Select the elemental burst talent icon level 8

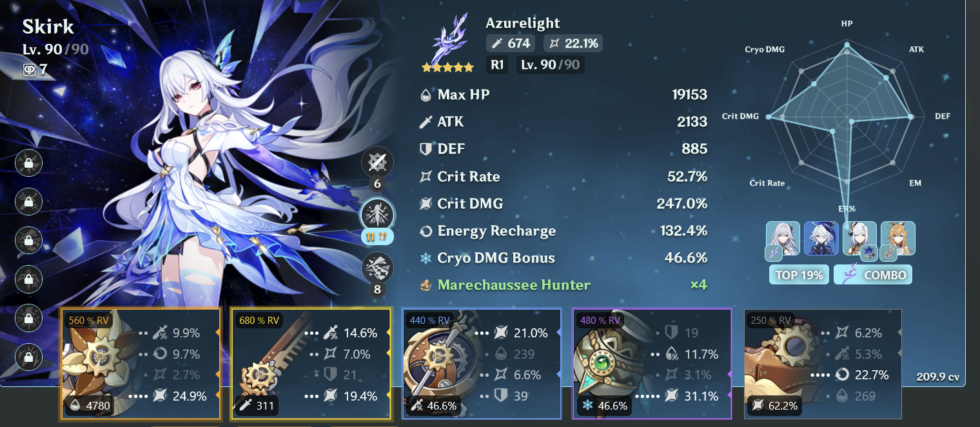point(377,268)
